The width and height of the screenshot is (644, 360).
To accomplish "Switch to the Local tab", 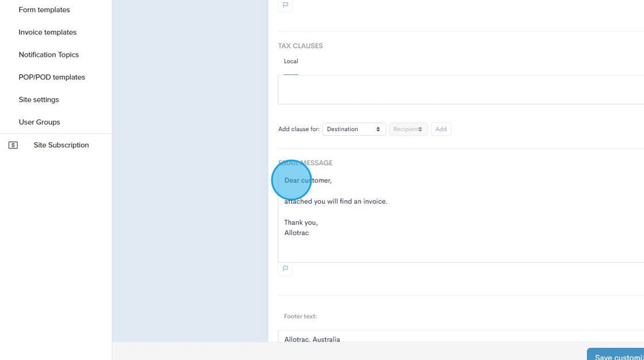I will click(x=291, y=62).
